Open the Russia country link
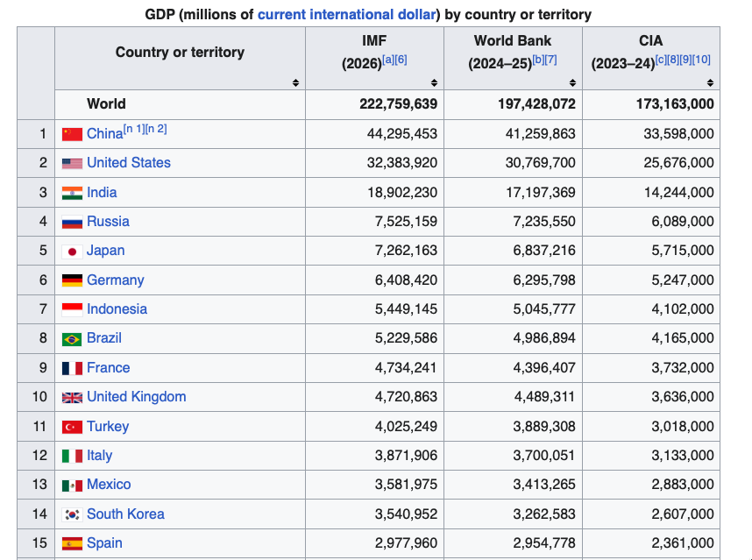This screenshot has height=560, width=752. pos(108,221)
